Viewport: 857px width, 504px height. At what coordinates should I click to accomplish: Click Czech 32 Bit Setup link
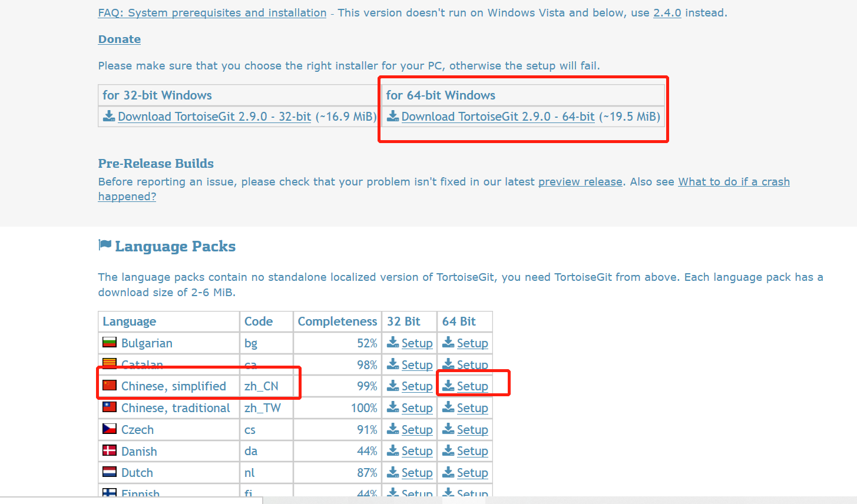[417, 430]
